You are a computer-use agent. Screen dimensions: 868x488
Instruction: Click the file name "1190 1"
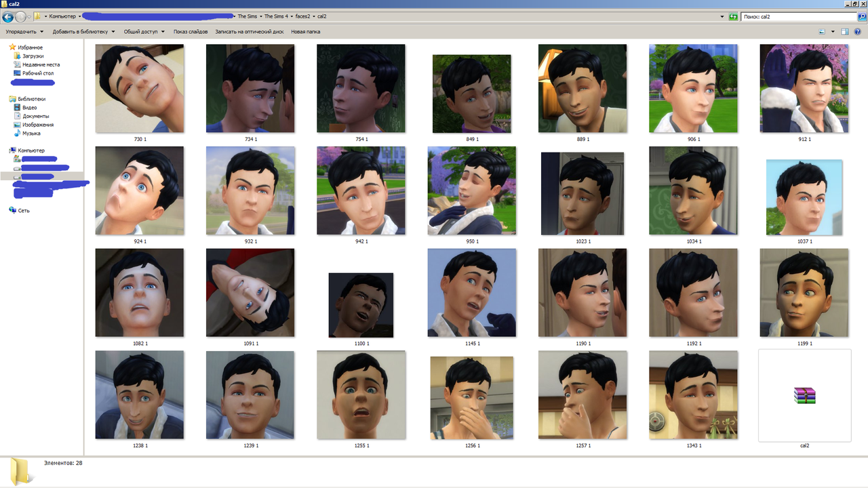point(583,344)
